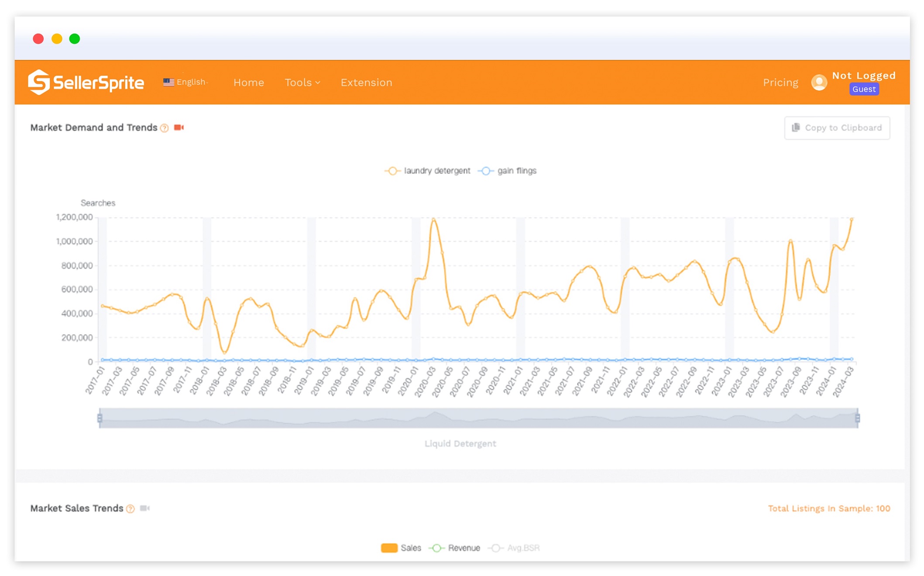This screenshot has width=924, height=576.
Task: Open help for Market Sales Trends
Action: tap(131, 509)
